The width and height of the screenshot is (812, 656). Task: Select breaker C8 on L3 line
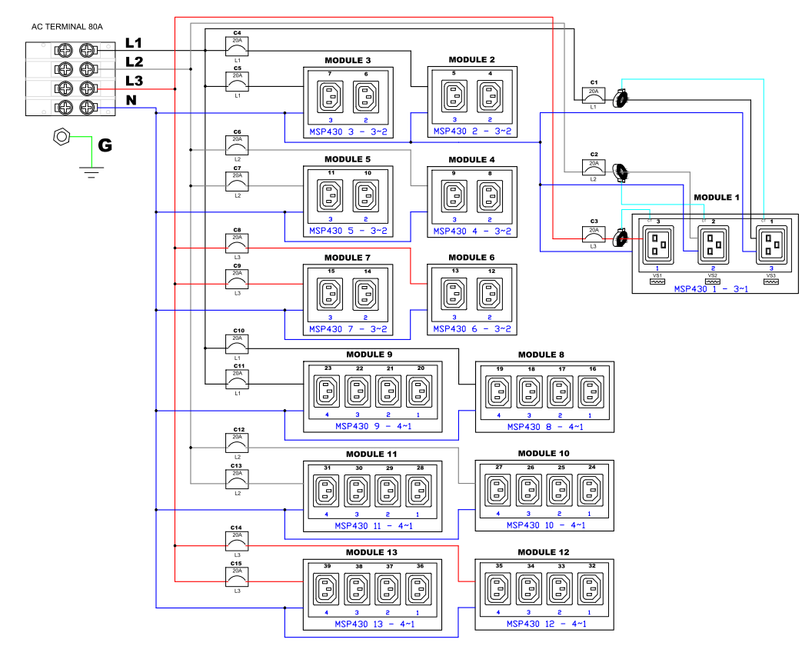pyautogui.click(x=237, y=244)
